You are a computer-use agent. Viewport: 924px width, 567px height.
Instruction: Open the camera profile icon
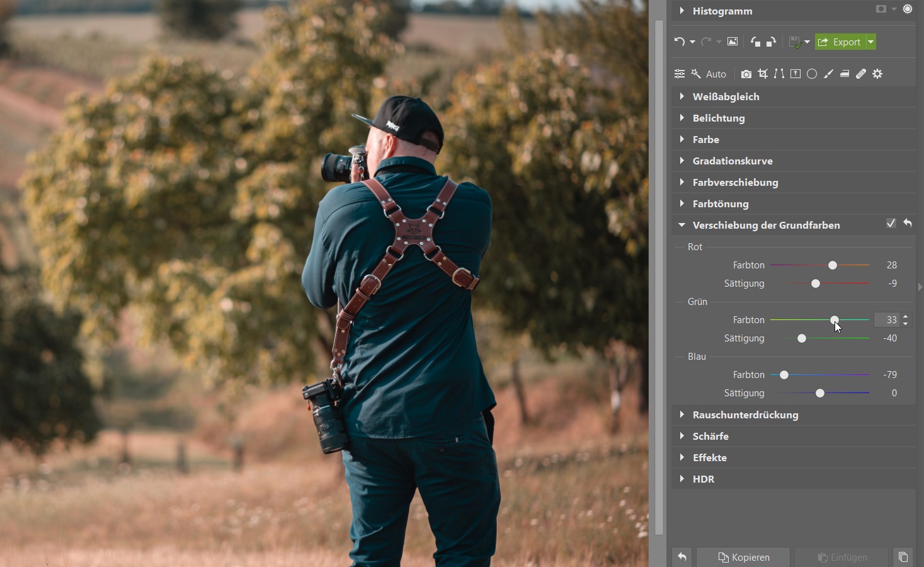click(x=746, y=74)
